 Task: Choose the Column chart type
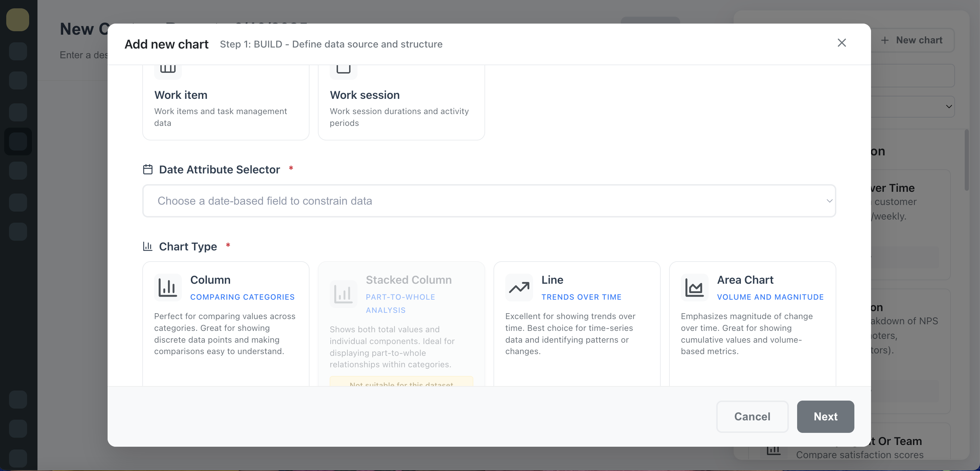(226, 324)
